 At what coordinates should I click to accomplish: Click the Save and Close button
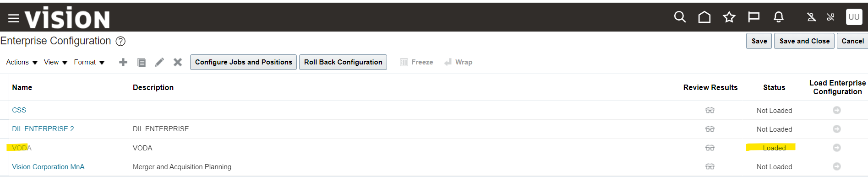[804, 41]
